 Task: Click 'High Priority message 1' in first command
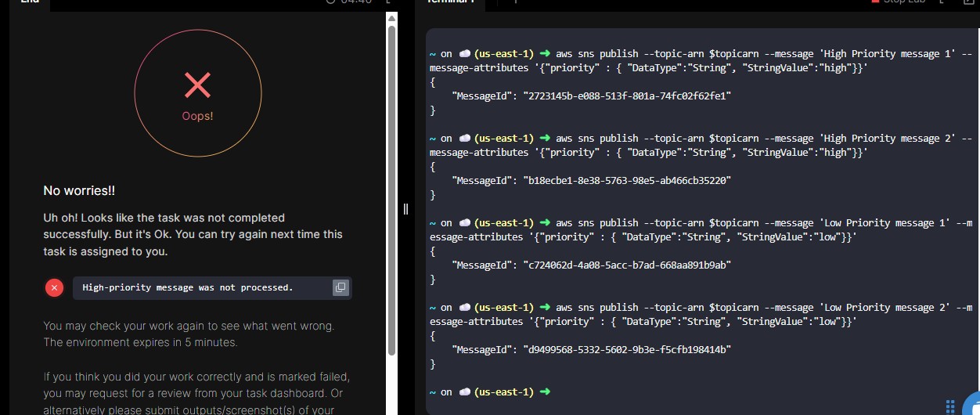886,54
